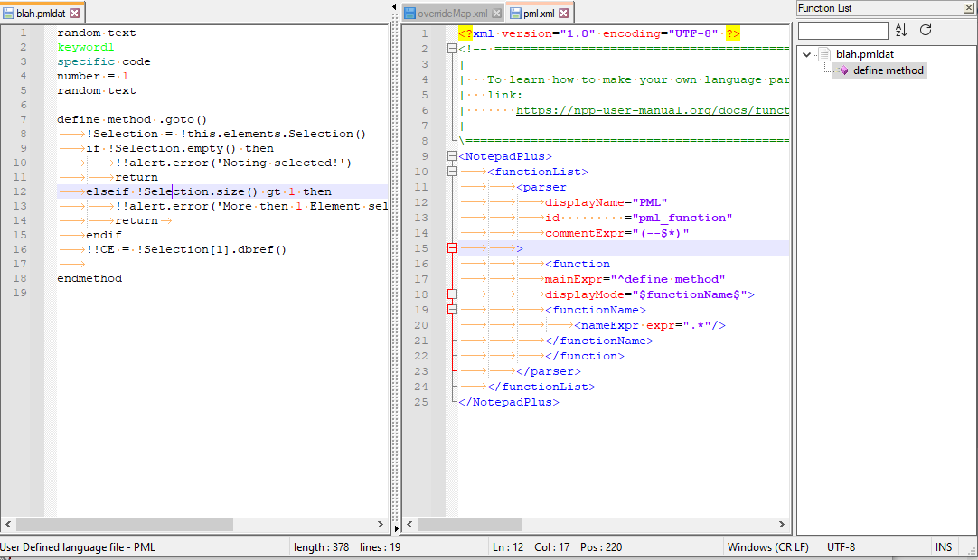978x560 pixels.
Task: Reload the Function List
Action: 926,30
